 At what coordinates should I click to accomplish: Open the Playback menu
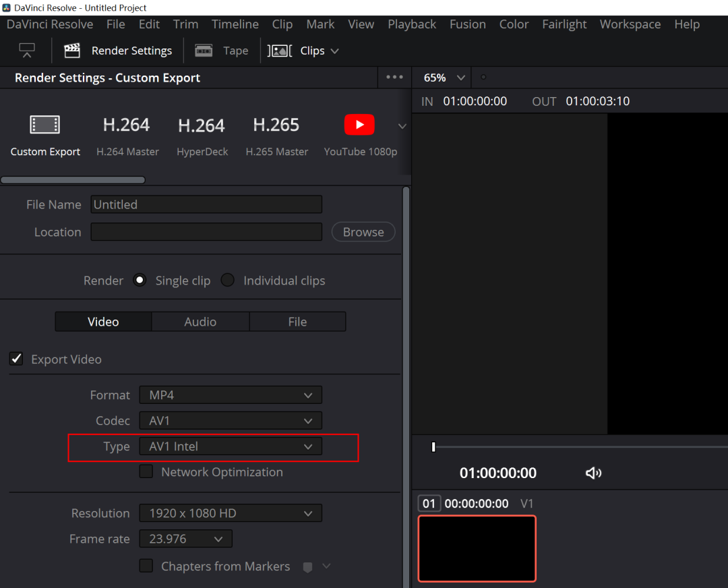[x=412, y=24]
